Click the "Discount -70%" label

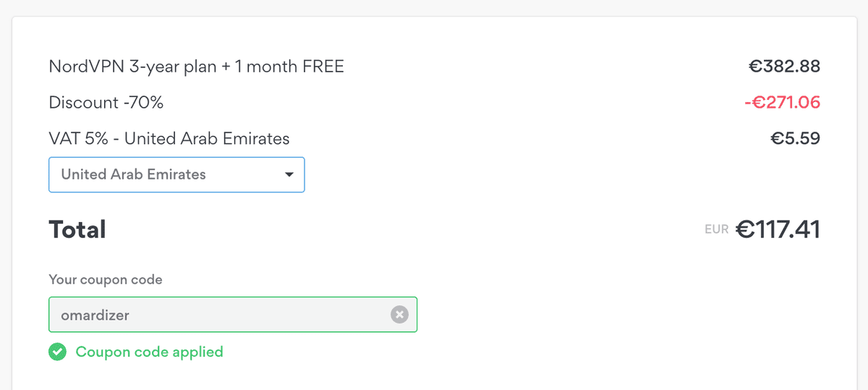(106, 103)
